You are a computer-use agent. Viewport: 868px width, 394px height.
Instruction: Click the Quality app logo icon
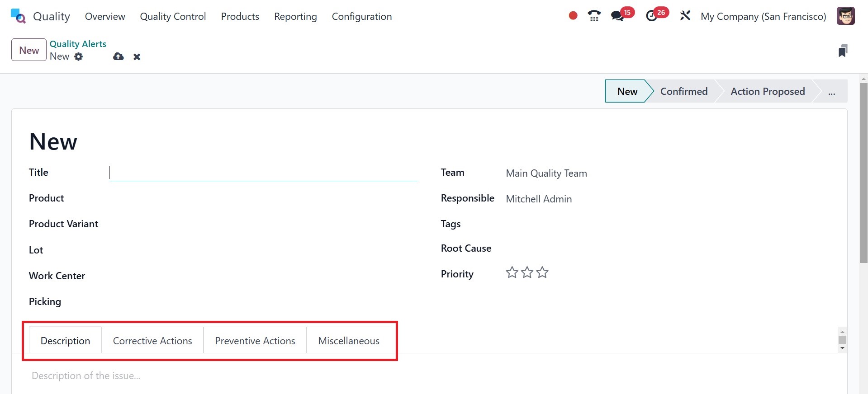tap(18, 16)
